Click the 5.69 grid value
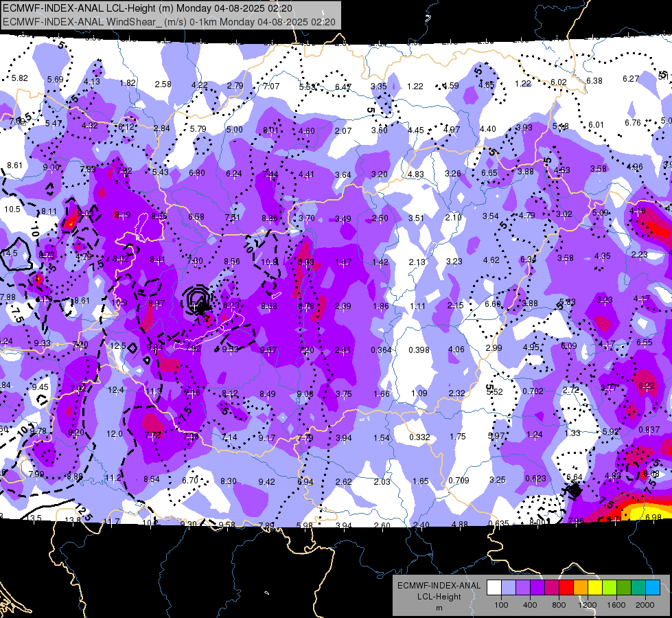 point(56,80)
